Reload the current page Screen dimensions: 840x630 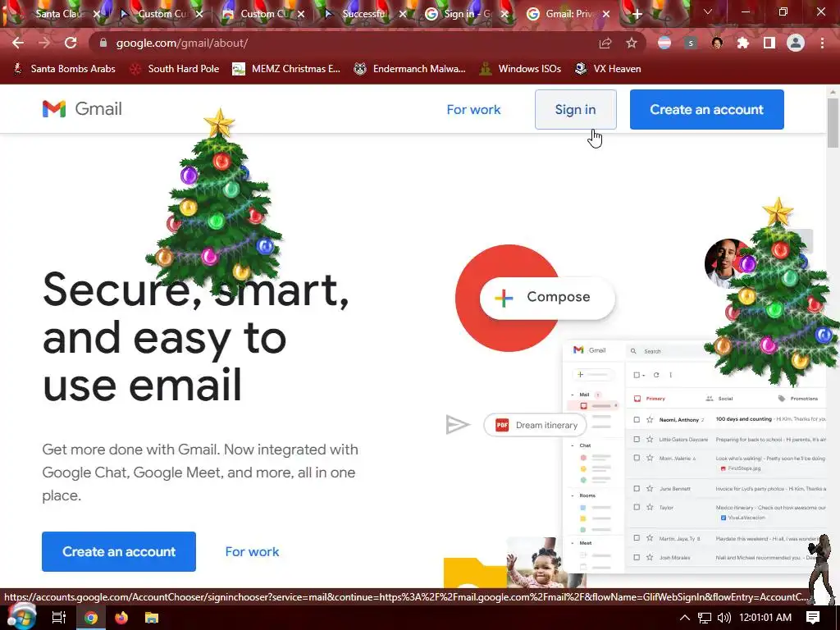(71, 43)
